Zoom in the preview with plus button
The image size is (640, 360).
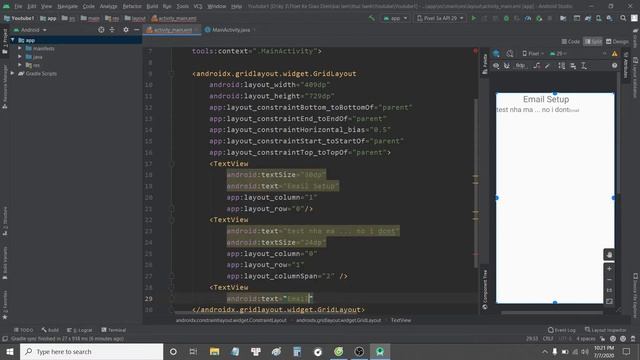[609, 269]
